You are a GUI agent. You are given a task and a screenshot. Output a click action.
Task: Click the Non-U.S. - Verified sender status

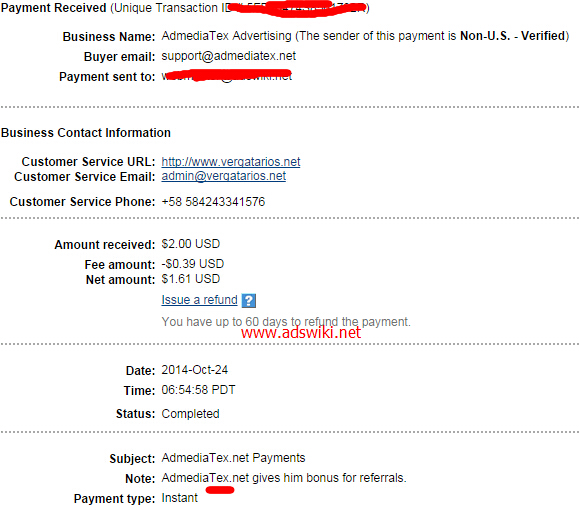pos(513,36)
